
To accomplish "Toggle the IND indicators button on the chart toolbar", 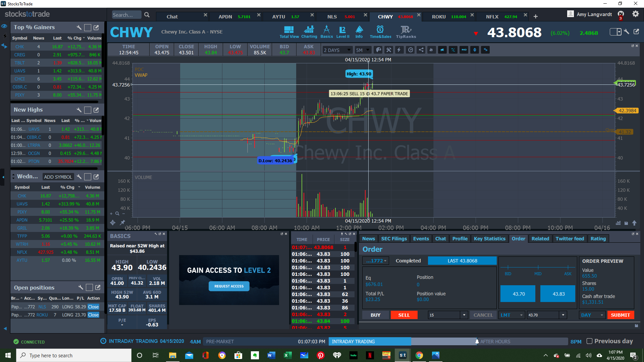I will 464,50.
